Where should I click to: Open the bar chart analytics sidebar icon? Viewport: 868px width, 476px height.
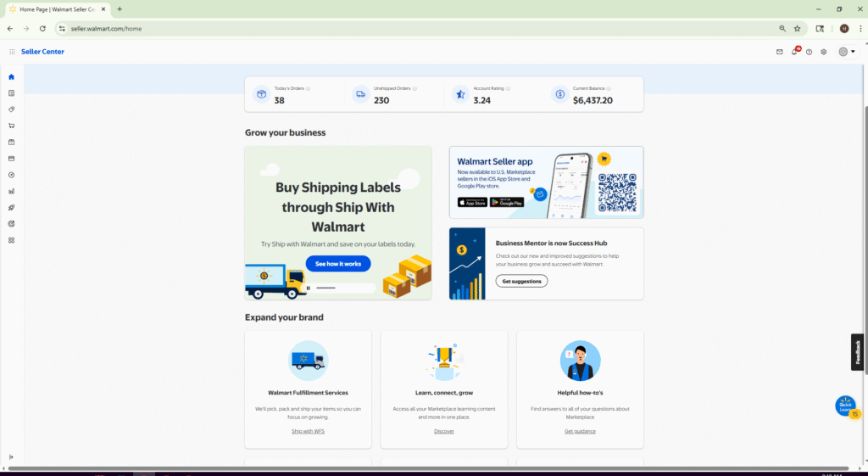pyautogui.click(x=11, y=191)
